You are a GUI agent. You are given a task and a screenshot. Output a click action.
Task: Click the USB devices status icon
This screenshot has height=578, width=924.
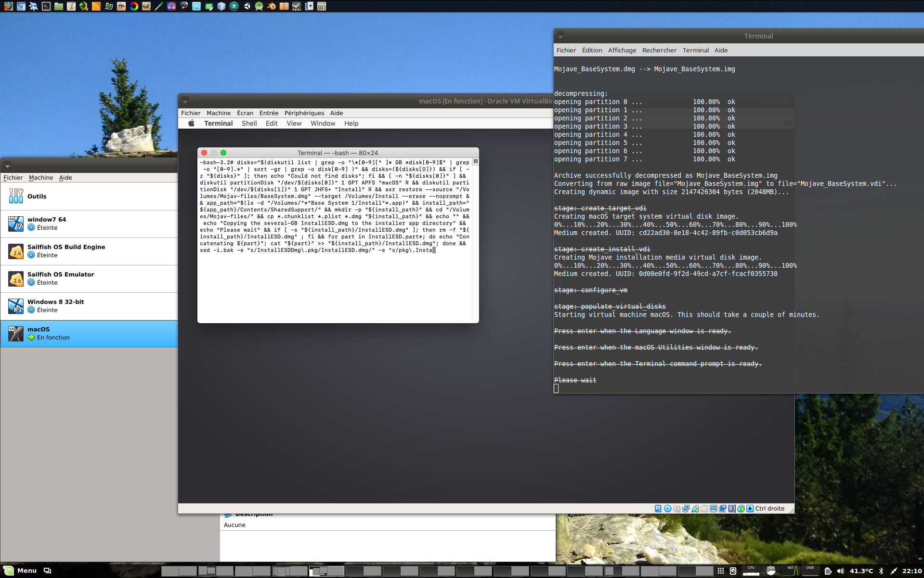(x=695, y=509)
